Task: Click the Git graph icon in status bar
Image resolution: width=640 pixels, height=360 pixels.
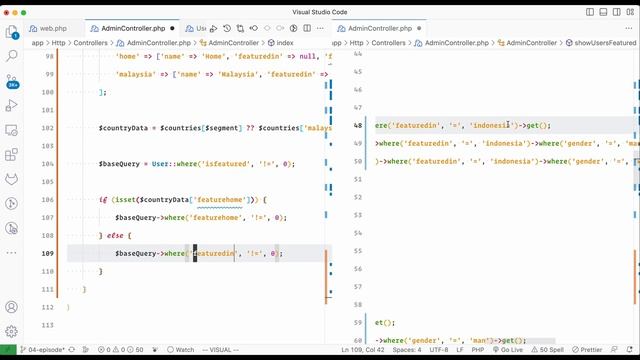Action: click(x=86, y=349)
